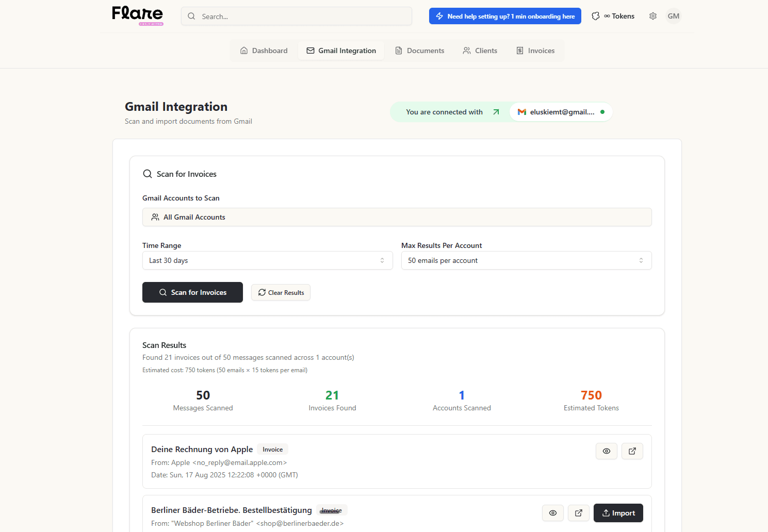Click the envelope icon on Gmail Integration tab
Viewport: 768px width, 532px height.
(311, 51)
